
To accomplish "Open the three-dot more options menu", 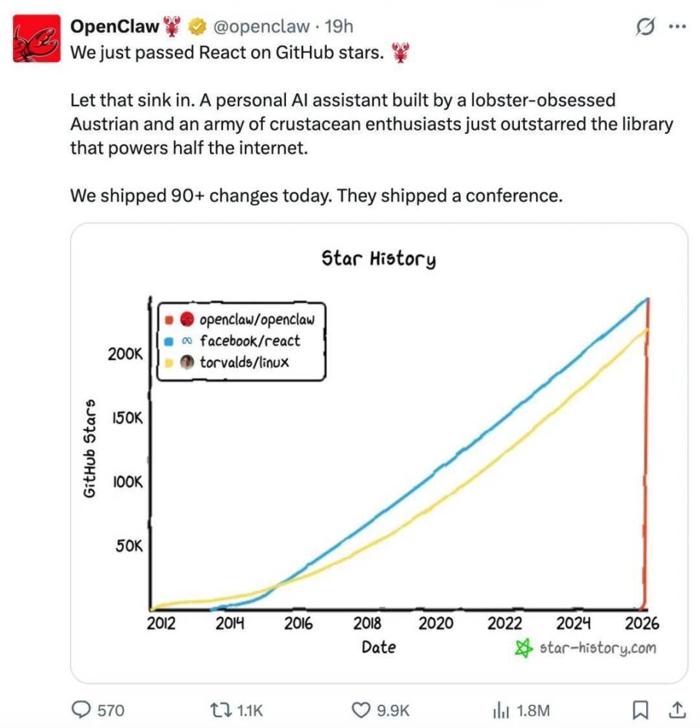I will click(x=677, y=27).
